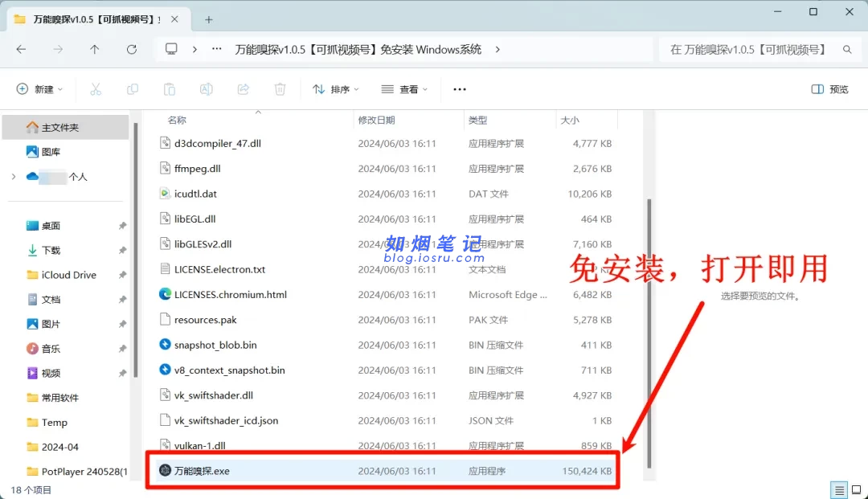Open the toolbar See more ellipsis menu
The width and height of the screenshot is (868, 499).
click(460, 89)
